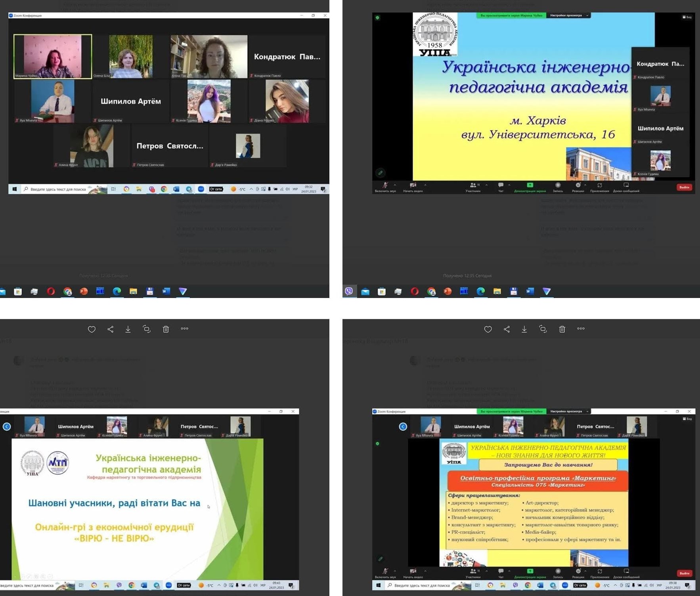Open more options above the Маркетинг program slide image
This screenshot has width=700, height=596.
click(x=581, y=329)
